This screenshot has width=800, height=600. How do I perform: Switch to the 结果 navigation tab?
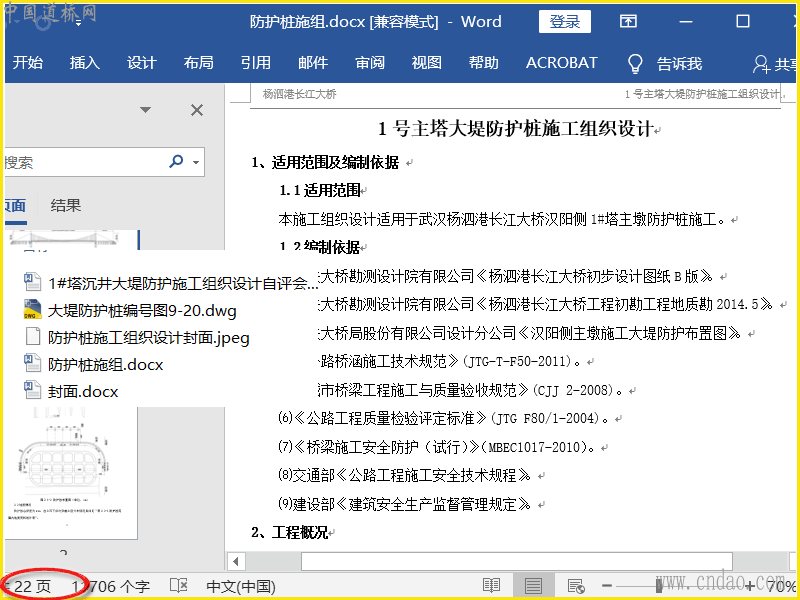[x=66, y=206]
